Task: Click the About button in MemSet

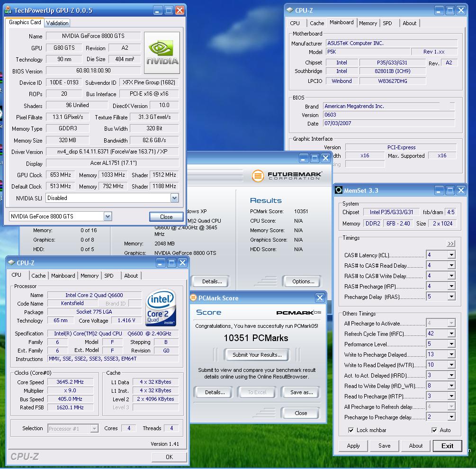Action: click(x=415, y=446)
